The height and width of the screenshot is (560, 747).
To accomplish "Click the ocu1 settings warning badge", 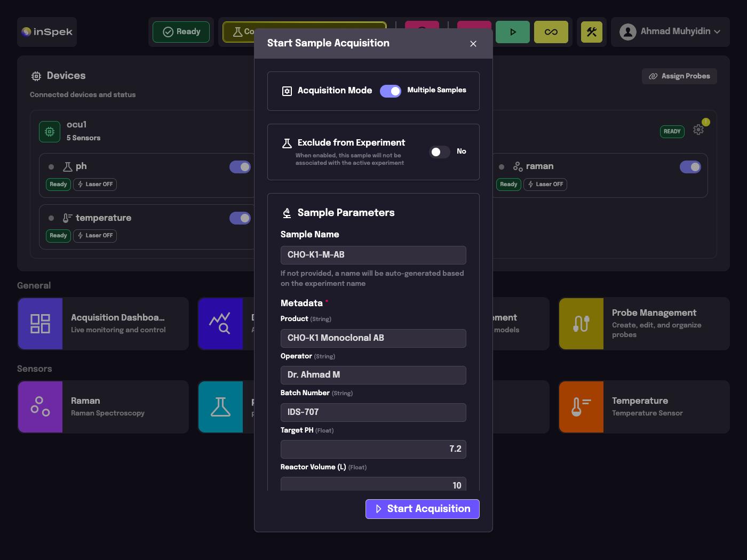I will click(706, 122).
